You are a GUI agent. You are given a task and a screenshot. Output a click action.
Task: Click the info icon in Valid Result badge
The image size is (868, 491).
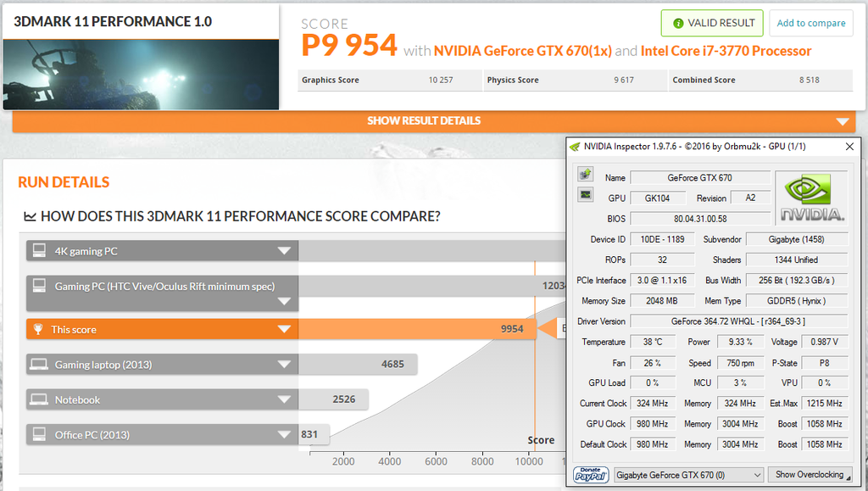(x=678, y=23)
